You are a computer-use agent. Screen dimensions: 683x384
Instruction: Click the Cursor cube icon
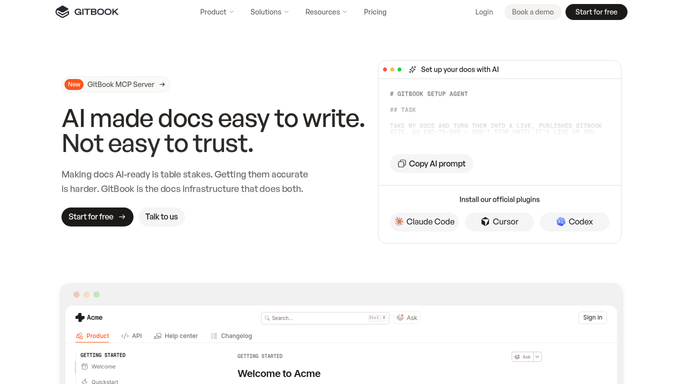coord(485,222)
